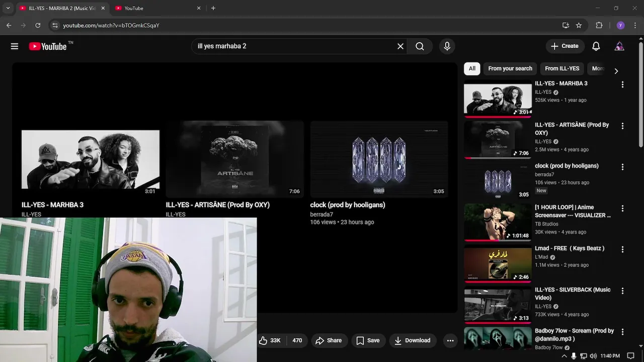644x362 pixels.
Task: Play MARHBA 3 endscreen thumbnail
Action: (91, 159)
